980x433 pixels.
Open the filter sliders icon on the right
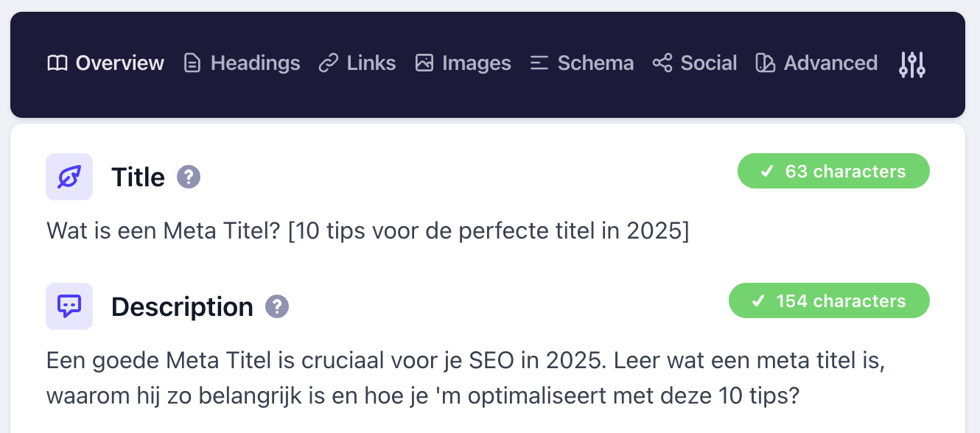[x=912, y=65]
